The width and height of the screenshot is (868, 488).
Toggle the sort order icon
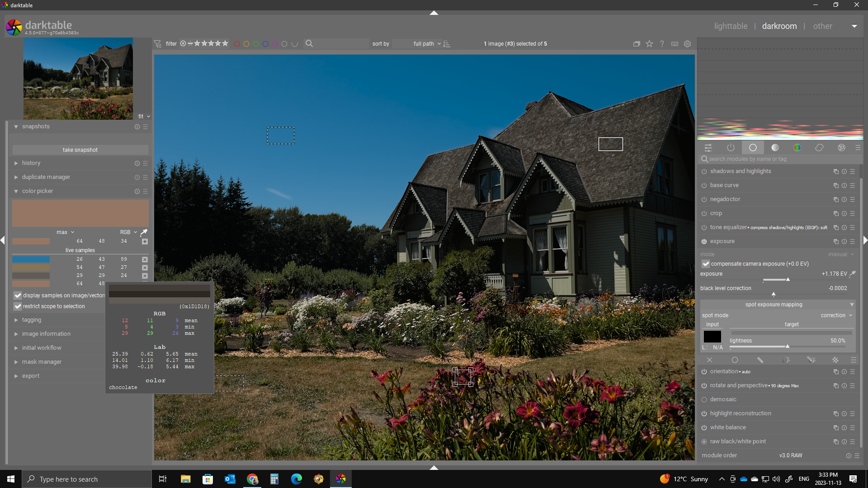[447, 44]
